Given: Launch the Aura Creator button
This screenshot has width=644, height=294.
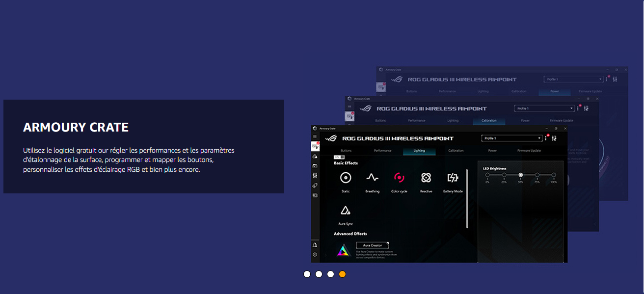Looking at the screenshot, I should (373, 245).
